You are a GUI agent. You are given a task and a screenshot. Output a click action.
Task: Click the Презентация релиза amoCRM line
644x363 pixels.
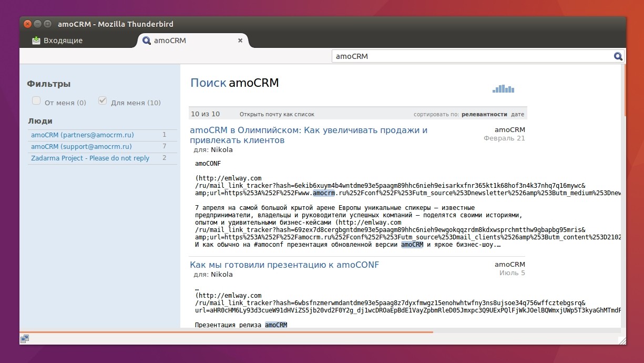[241, 325]
